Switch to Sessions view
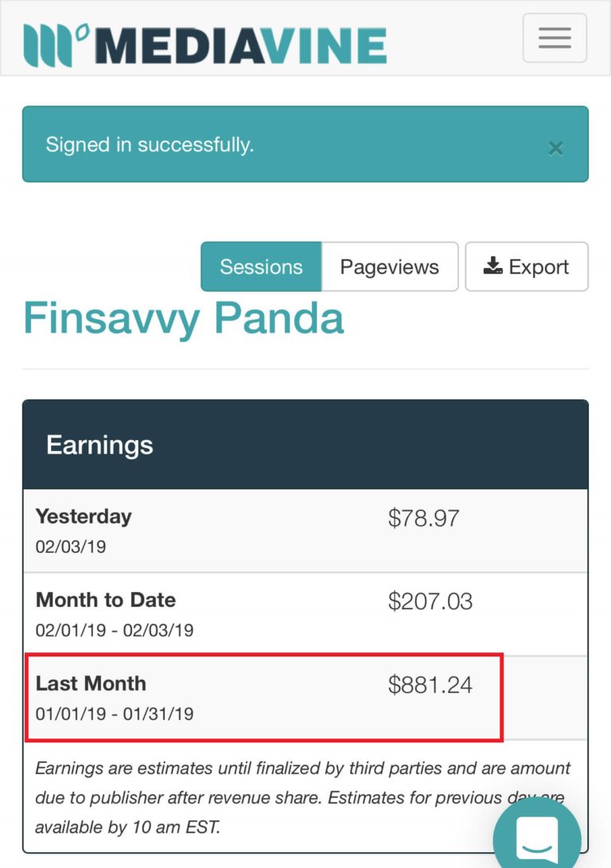The image size is (611, 868). tap(261, 267)
